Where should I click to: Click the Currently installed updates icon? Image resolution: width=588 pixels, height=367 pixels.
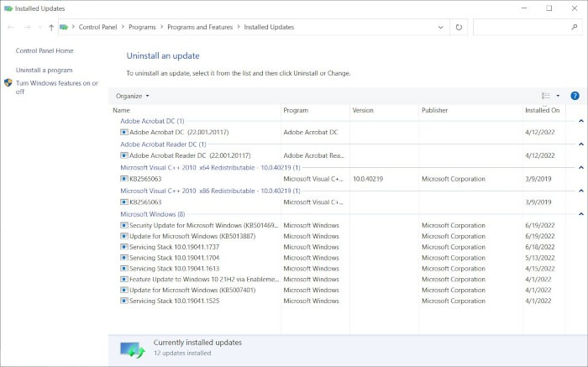[133, 349]
